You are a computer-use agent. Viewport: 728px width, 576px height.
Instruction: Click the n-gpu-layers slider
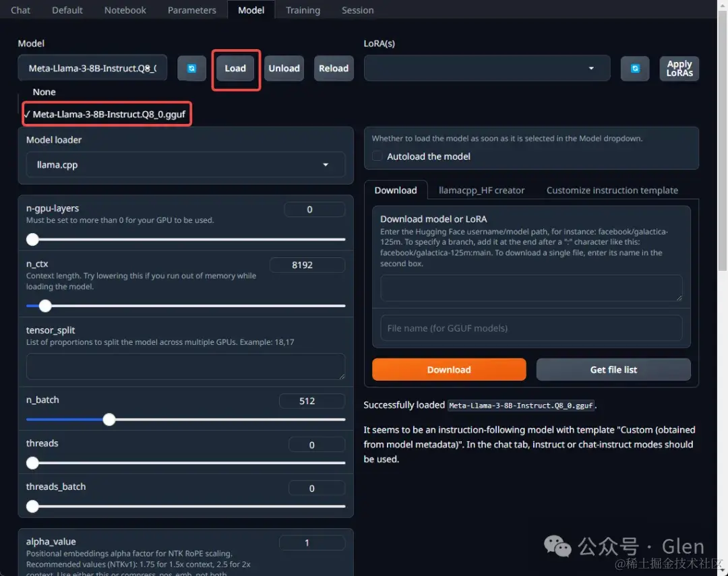click(186, 240)
